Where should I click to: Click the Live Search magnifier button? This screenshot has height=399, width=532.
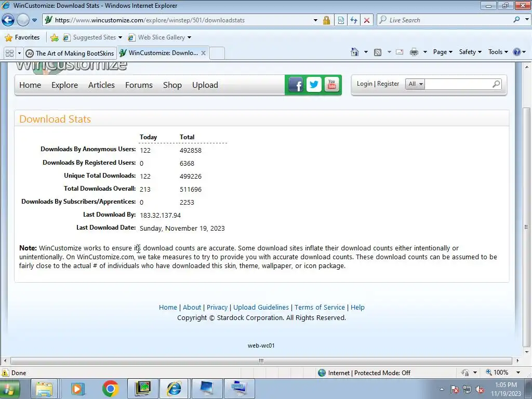pos(516,20)
